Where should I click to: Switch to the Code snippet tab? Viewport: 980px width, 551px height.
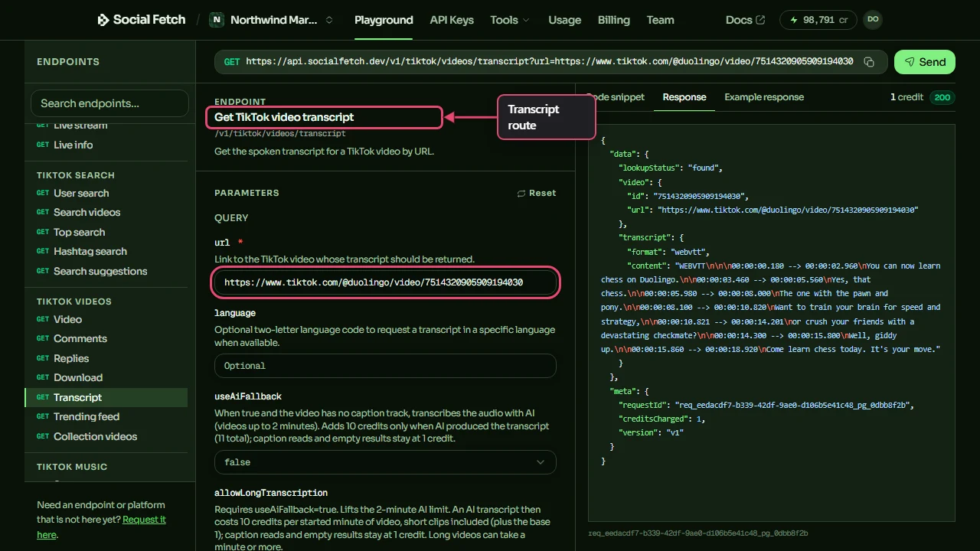(615, 97)
